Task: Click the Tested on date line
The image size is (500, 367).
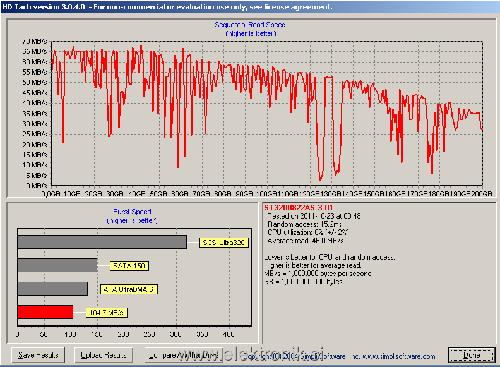Action: [x=314, y=216]
